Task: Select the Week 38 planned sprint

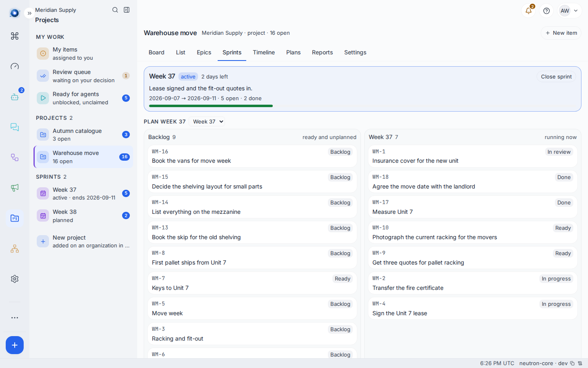Action: click(x=83, y=215)
